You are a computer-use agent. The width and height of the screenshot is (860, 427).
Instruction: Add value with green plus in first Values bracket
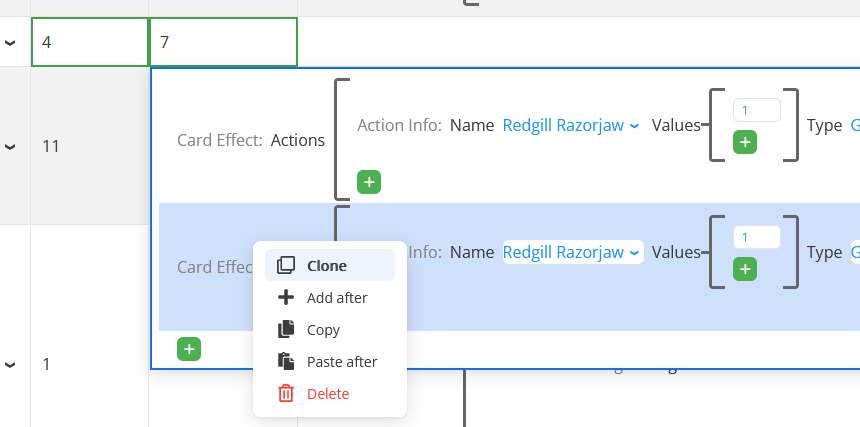pos(744,142)
